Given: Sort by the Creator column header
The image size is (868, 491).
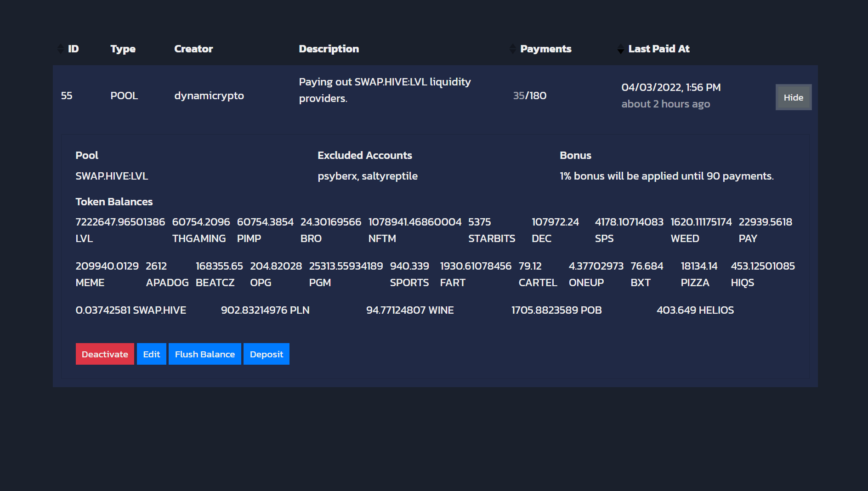Looking at the screenshot, I should (x=193, y=49).
